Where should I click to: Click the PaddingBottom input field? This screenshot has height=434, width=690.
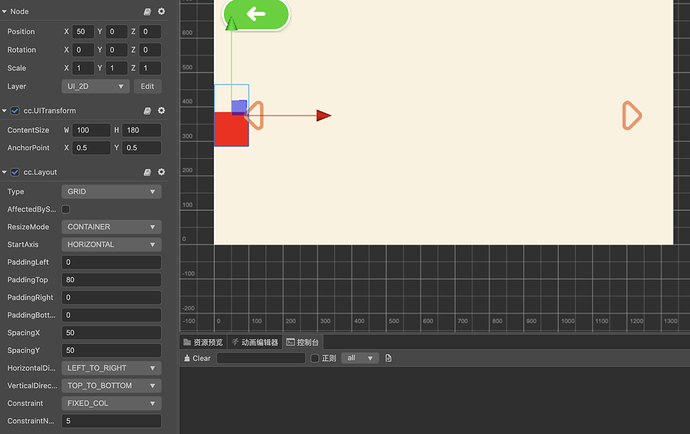111,315
